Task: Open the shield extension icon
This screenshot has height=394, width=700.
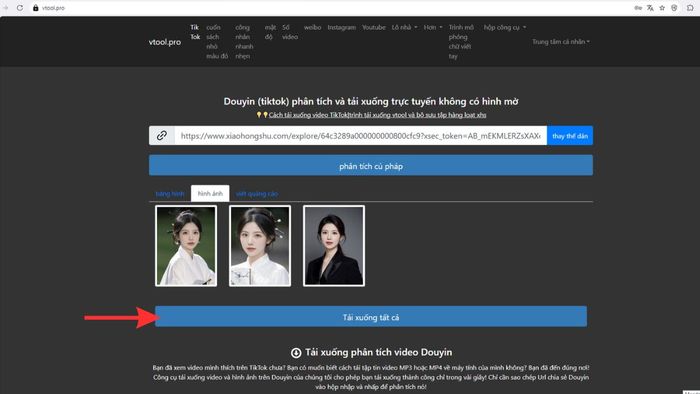Action: (674, 8)
